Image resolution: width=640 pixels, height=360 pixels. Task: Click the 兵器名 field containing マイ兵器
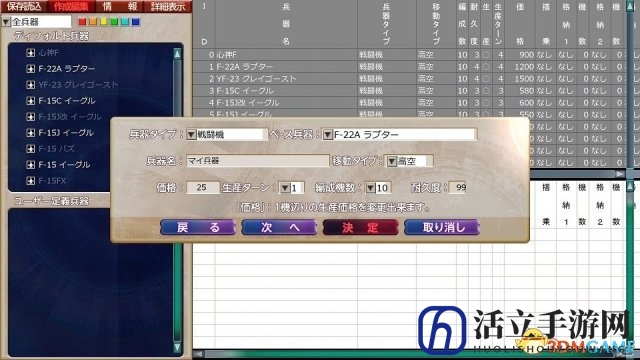coord(258,161)
